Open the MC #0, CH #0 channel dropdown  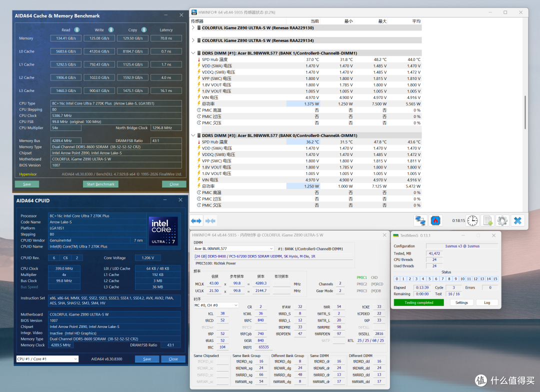click(x=216, y=305)
